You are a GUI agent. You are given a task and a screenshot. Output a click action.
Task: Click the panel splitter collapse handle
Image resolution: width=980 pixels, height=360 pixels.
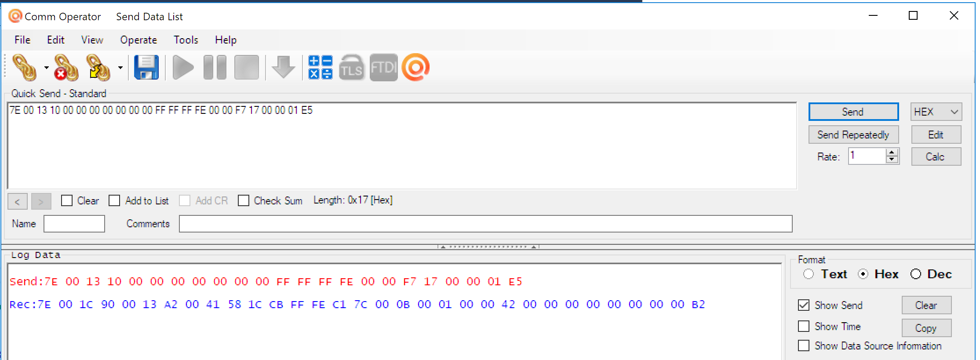click(488, 247)
